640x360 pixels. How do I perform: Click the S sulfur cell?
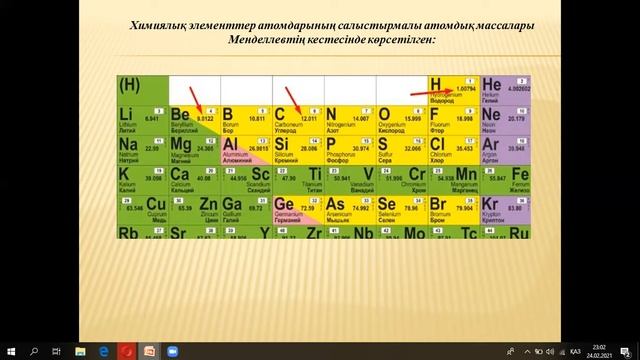click(402, 150)
